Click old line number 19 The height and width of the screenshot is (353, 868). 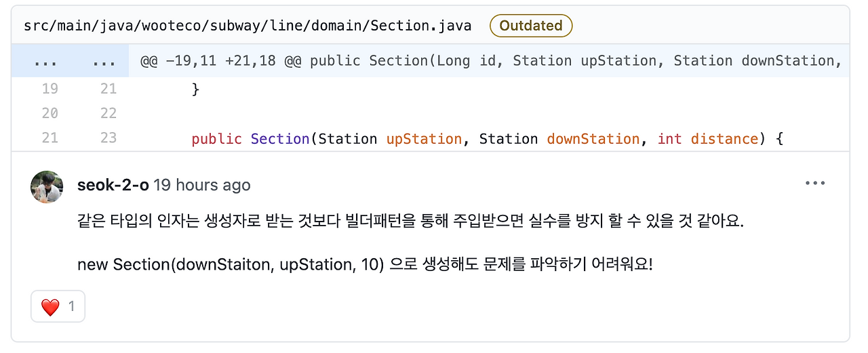(50, 89)
